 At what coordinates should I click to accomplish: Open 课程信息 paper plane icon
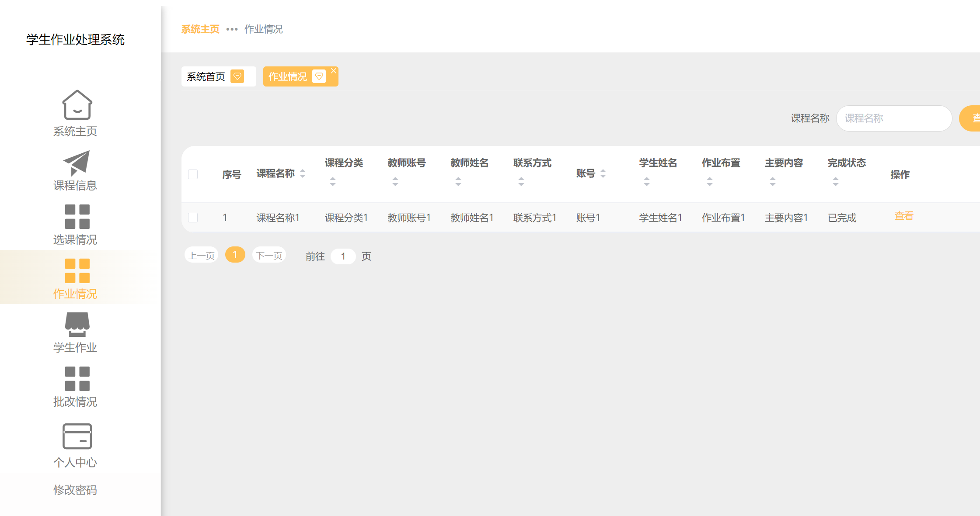point(77,163)
